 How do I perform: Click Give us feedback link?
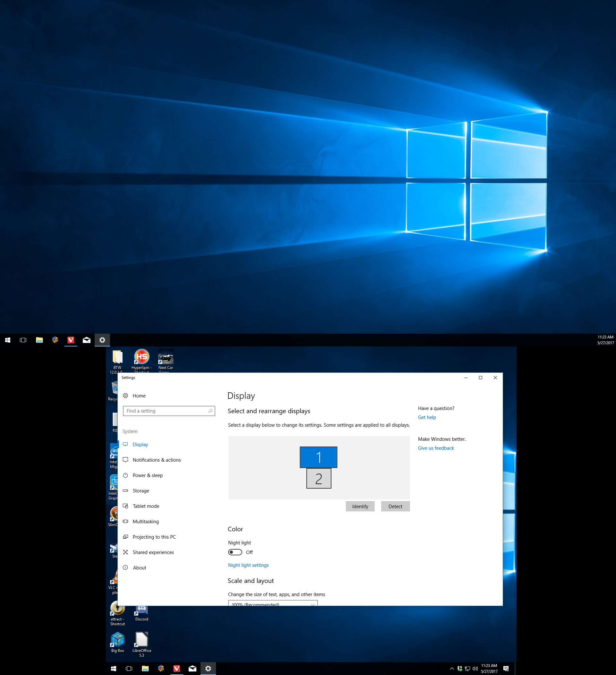(x=436, y=448)
